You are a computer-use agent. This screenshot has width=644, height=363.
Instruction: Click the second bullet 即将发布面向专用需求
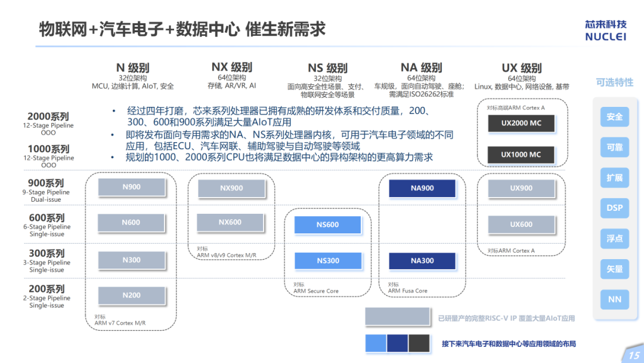(289, 140)
